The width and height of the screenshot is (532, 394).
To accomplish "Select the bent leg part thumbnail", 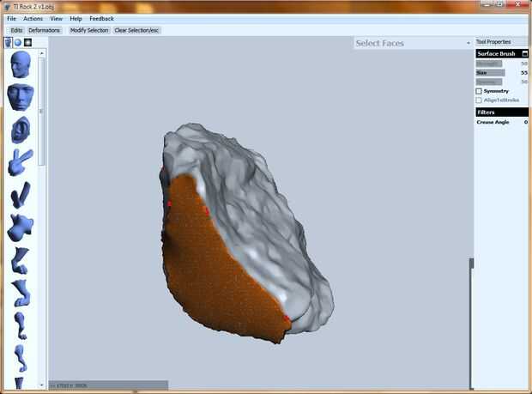I will point(21,261).
